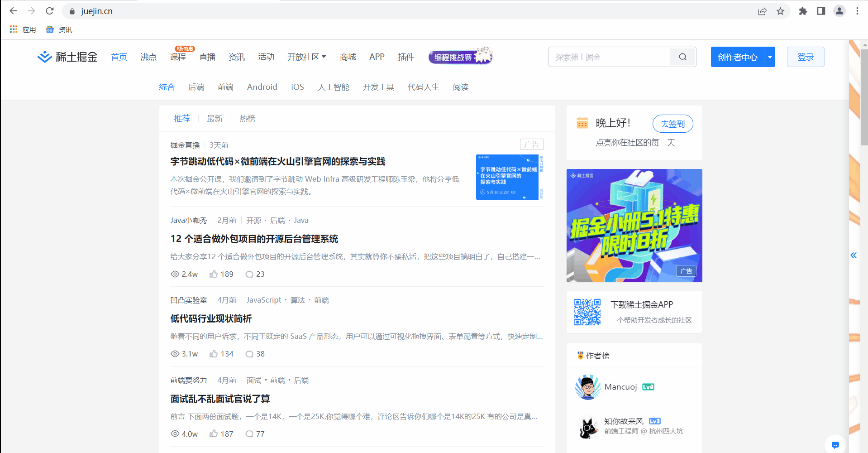Open the 活动 nav item
This screenshot has height=453, width=868.
tap(266, 57)
